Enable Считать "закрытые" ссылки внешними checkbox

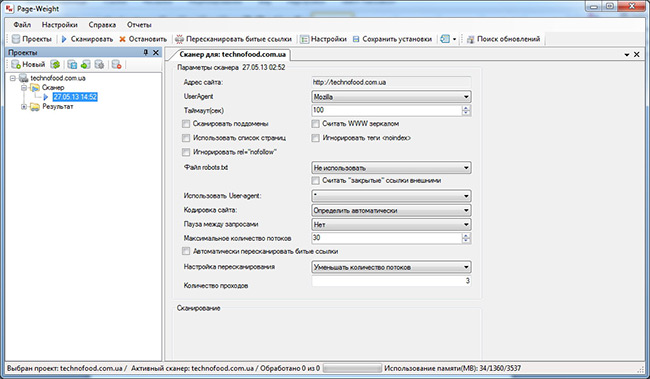pos(315,180)
